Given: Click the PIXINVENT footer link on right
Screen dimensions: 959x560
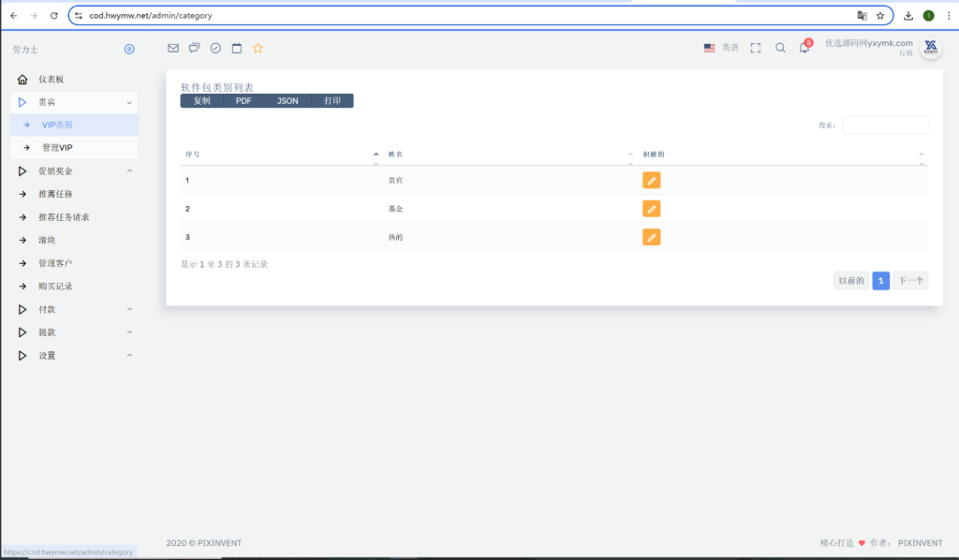Looking at the screenshot, I should point(920,543).
